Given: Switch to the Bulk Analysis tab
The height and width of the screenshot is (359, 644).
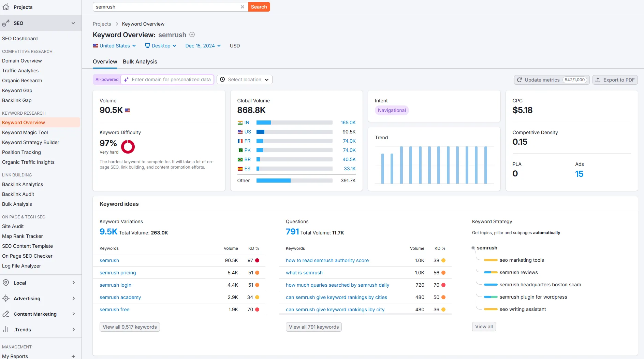Looking at the screenshot, I should [140, 61].
